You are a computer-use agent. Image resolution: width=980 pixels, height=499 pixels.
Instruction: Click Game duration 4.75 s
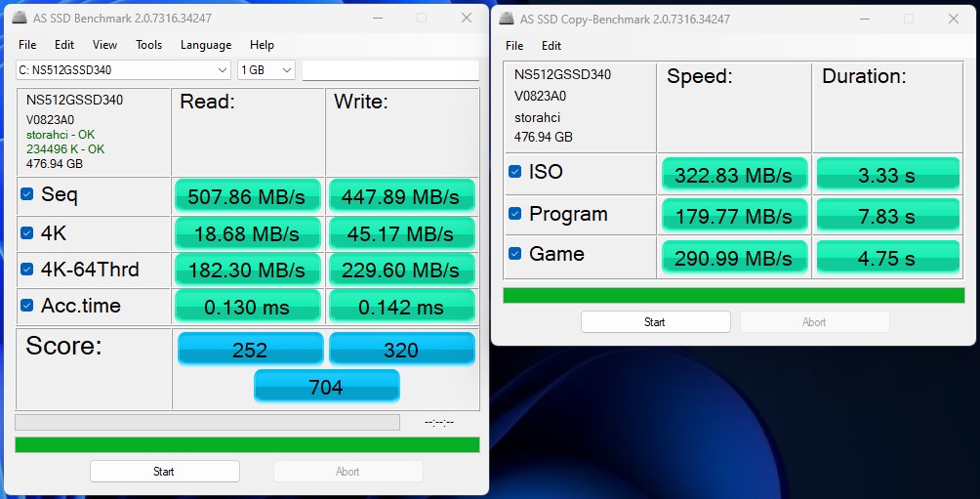pyautogui.click(x=887, y=257)
